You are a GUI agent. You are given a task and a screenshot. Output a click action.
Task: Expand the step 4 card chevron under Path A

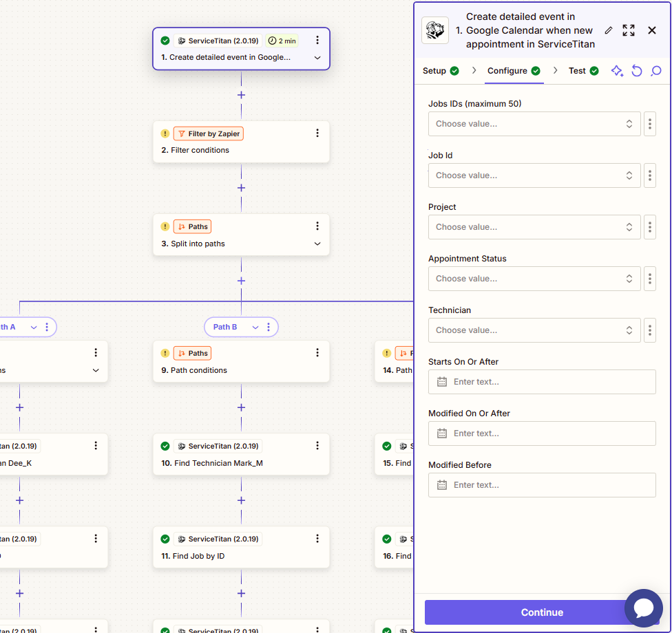pyautogui.click(x=96, y=370)
